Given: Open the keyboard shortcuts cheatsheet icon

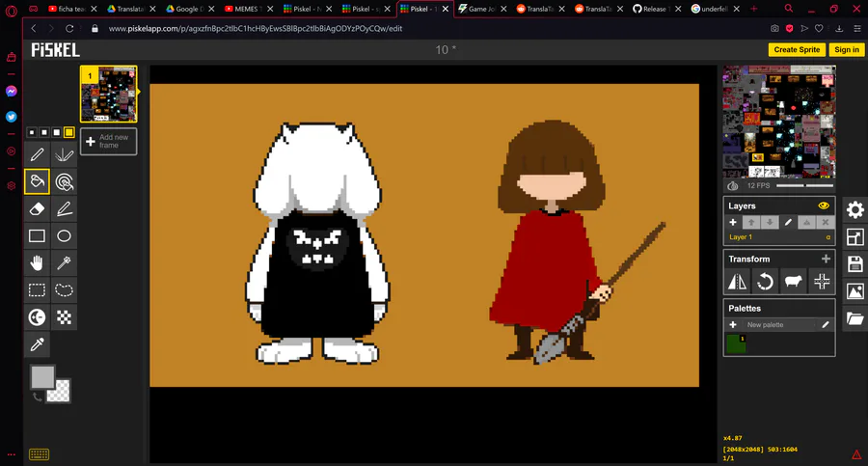Looking at the screenshot, I should (39, 454).
